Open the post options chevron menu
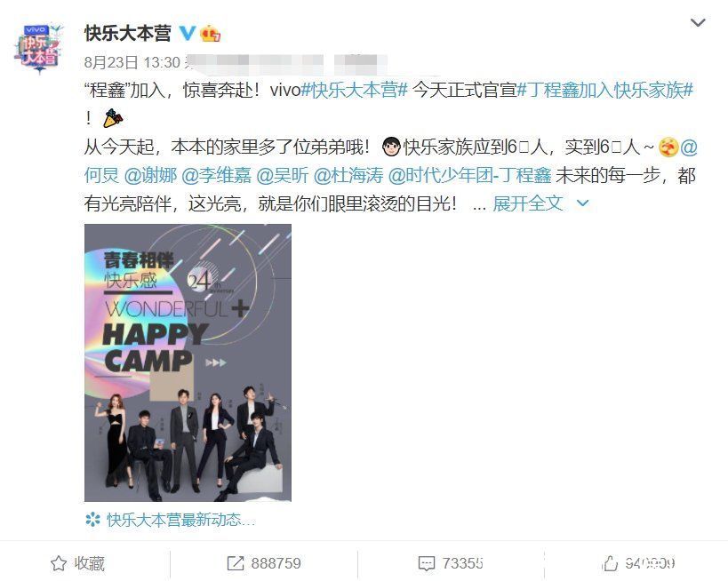This screenshot has width=728, height=581. 698,22
